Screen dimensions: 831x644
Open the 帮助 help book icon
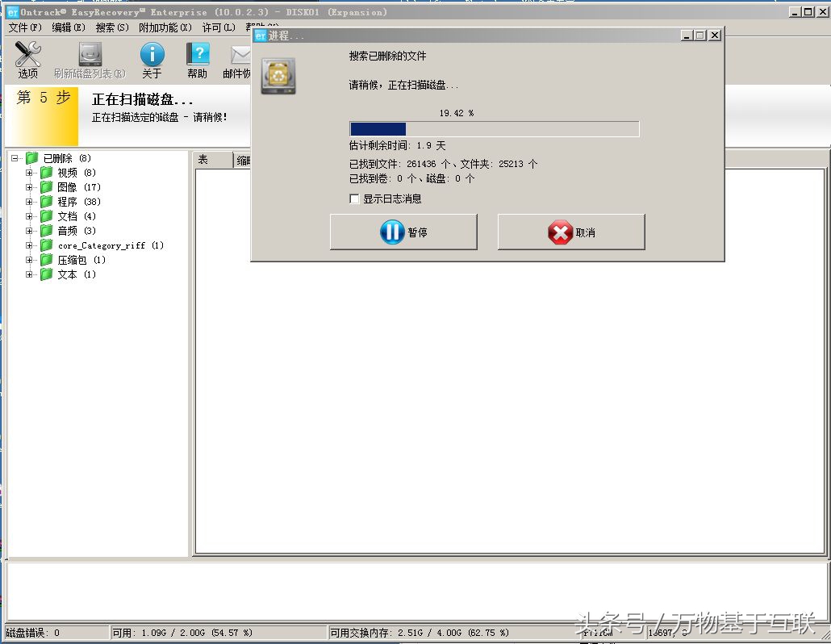(198, 54)
